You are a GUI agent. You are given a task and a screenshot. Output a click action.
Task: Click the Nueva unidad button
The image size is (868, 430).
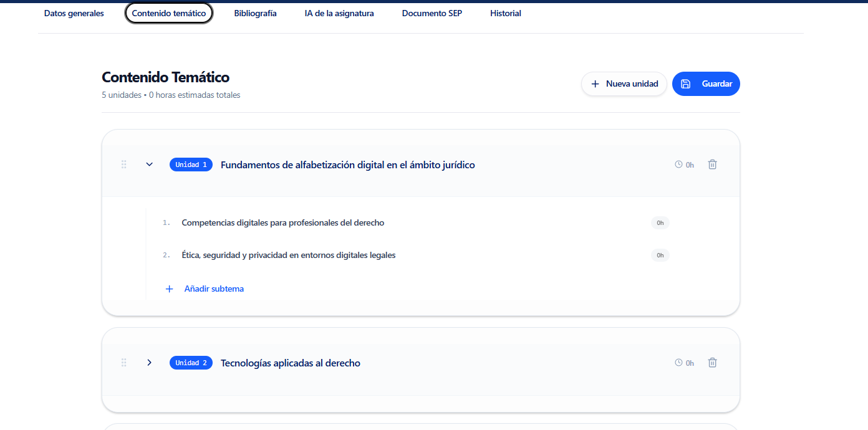click(x=624, y=84)
